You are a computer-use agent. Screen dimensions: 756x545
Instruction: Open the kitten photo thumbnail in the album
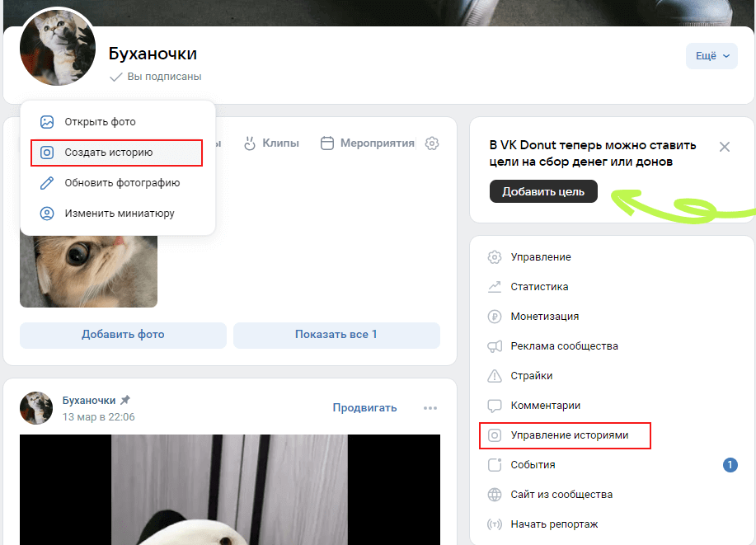pos(88,271)
